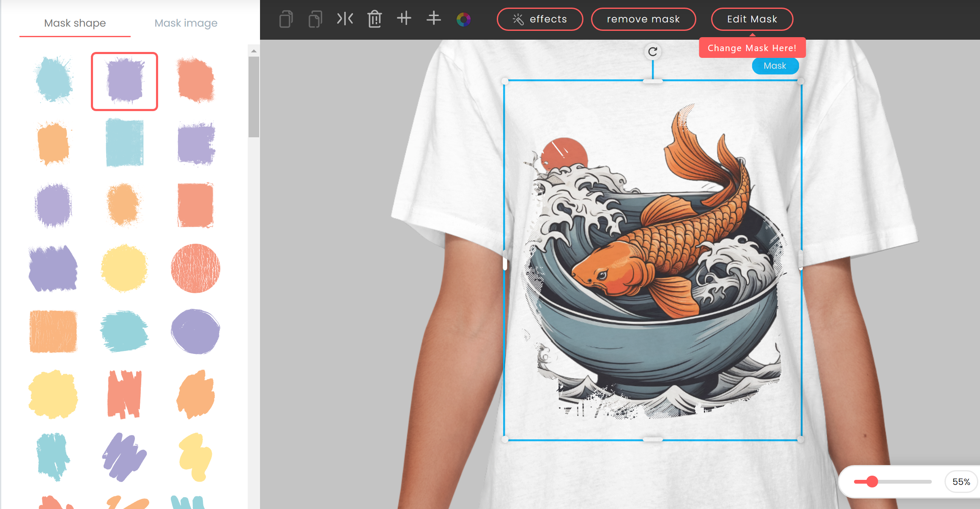Switch to the Mask shape tab
The height and width of the screenshot is (509, 980).
75,23
